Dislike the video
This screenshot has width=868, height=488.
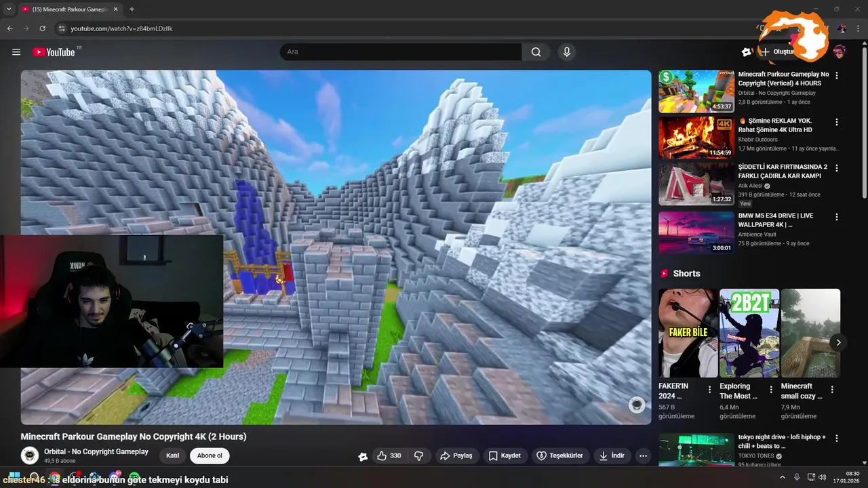coord(419,456)
